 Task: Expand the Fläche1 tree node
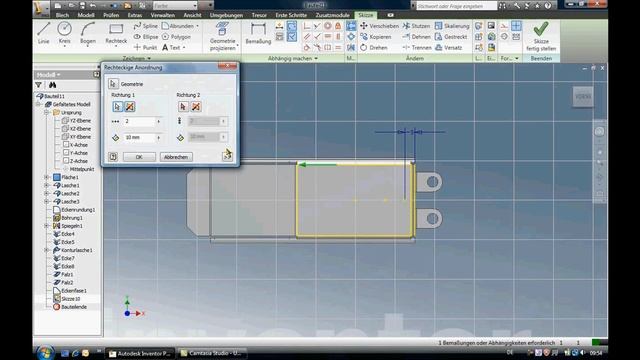click(x=47, y=177)
